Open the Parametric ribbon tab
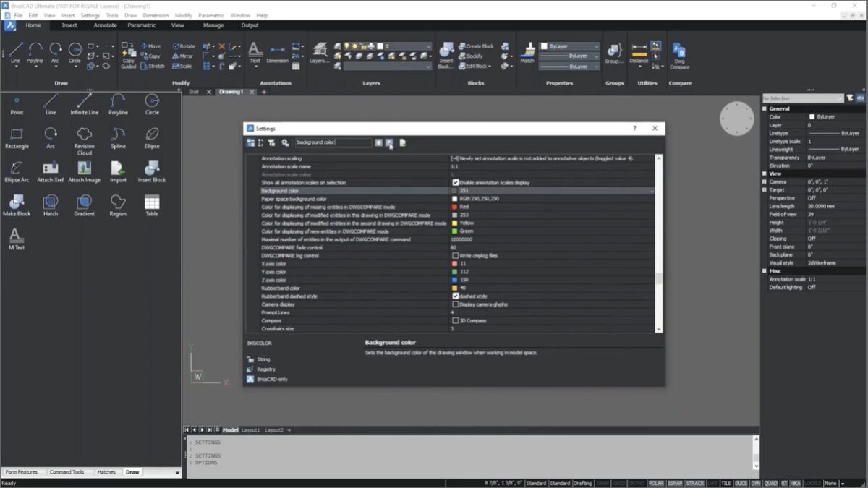This screenshot has height=488, width=868. coord(142,25)
